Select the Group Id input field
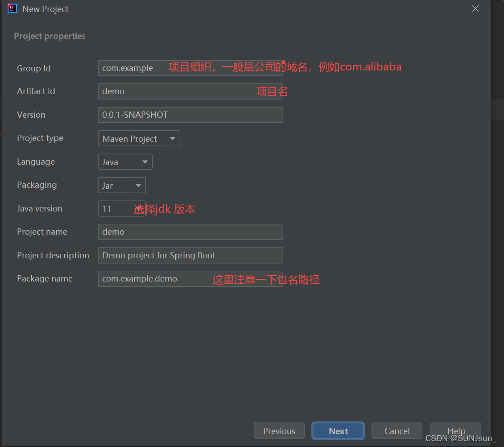Viewport: 504px width, 447px height. (190, 68)
